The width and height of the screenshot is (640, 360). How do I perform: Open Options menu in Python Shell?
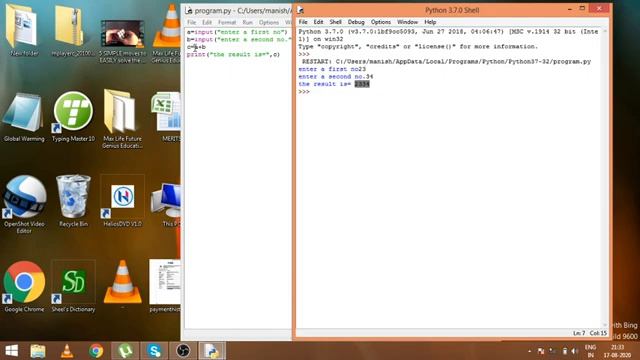tap(381, 22)
